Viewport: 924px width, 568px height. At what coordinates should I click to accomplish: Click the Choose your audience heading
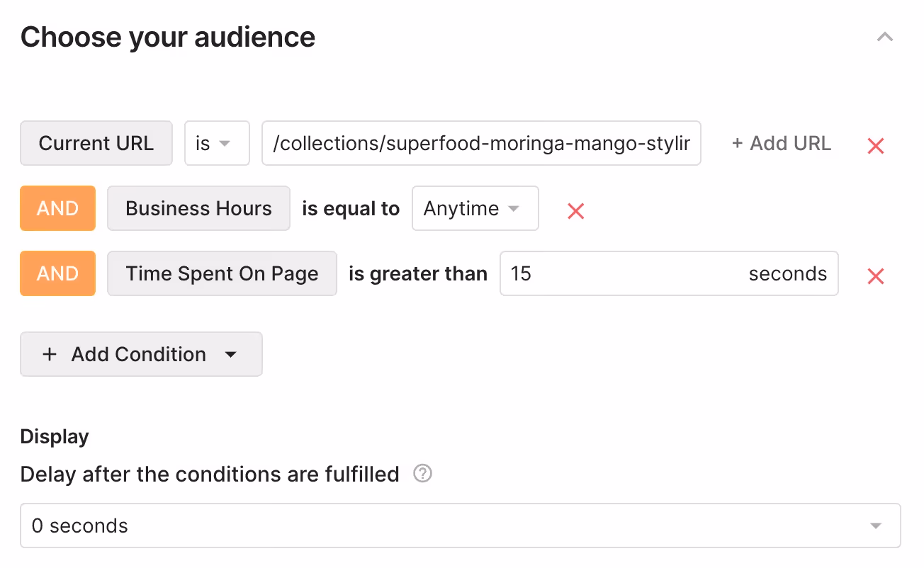pyautogui.click(x=168, y=37)
